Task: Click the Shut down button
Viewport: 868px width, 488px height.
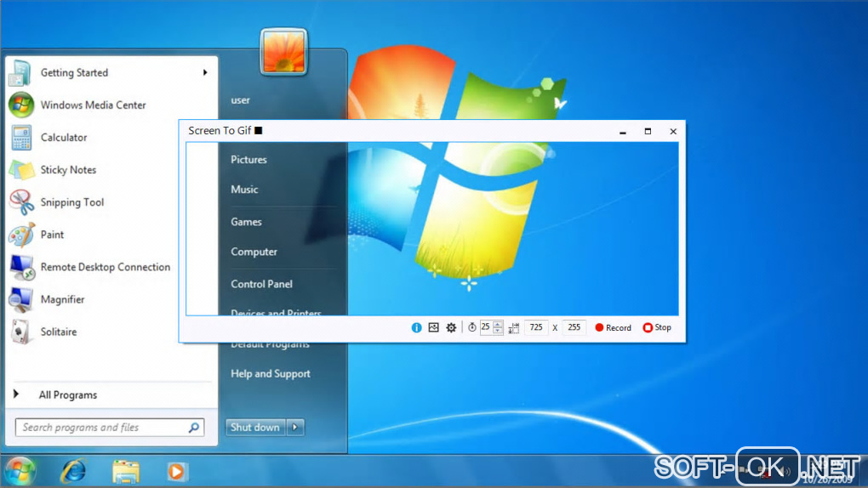Action: (255, 427)
